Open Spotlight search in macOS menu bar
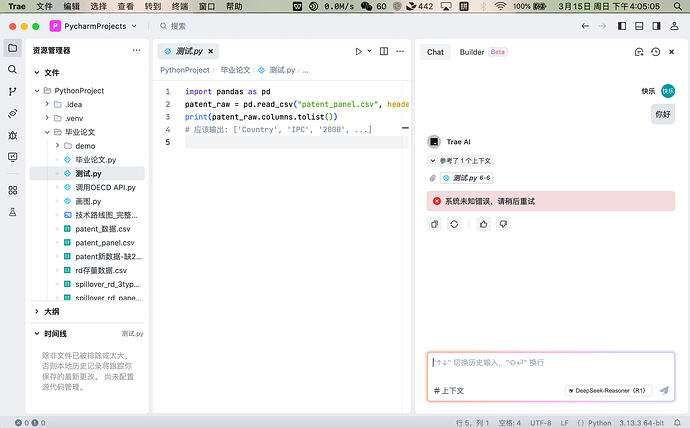 tap(678, 6)
